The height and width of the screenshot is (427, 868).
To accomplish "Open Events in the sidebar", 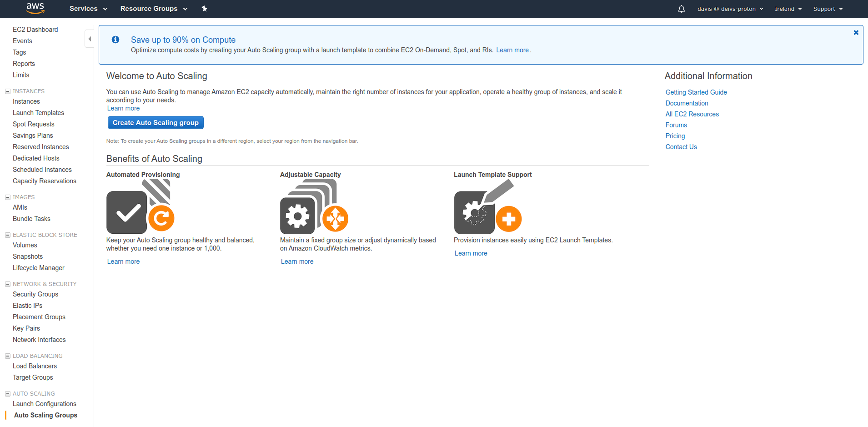I will [x=22, y=41].
